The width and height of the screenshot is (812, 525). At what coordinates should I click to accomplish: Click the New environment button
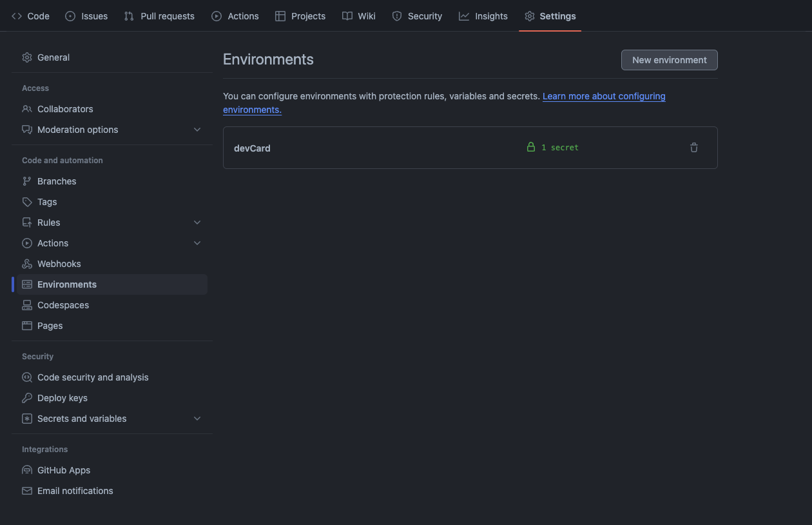click(x=670, y=60)
